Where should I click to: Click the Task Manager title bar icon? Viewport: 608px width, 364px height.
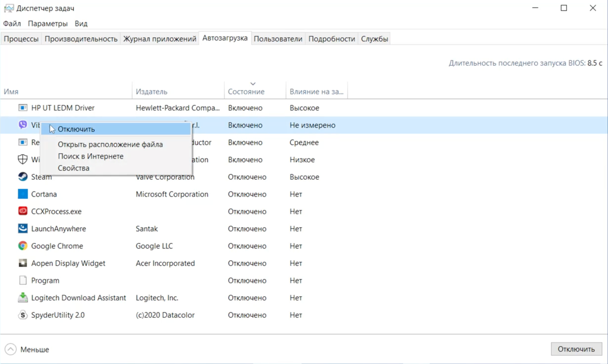point(9,8)
